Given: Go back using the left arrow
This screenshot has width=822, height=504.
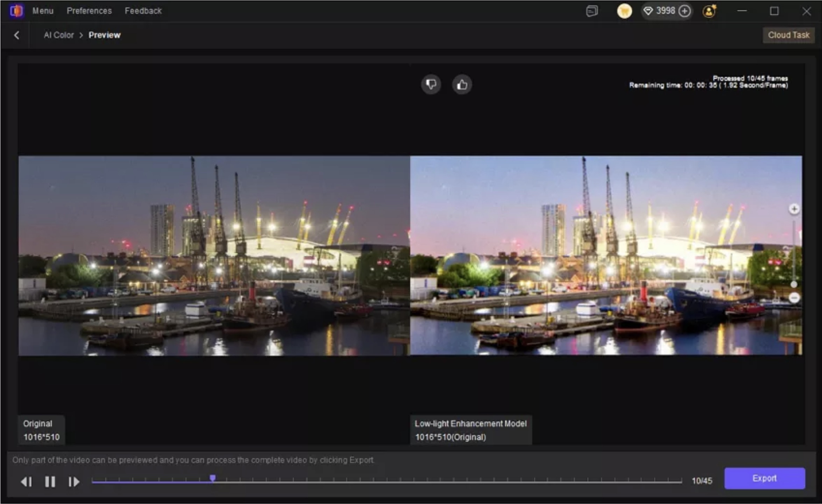Looking at the screenshot, I should 16,35.
